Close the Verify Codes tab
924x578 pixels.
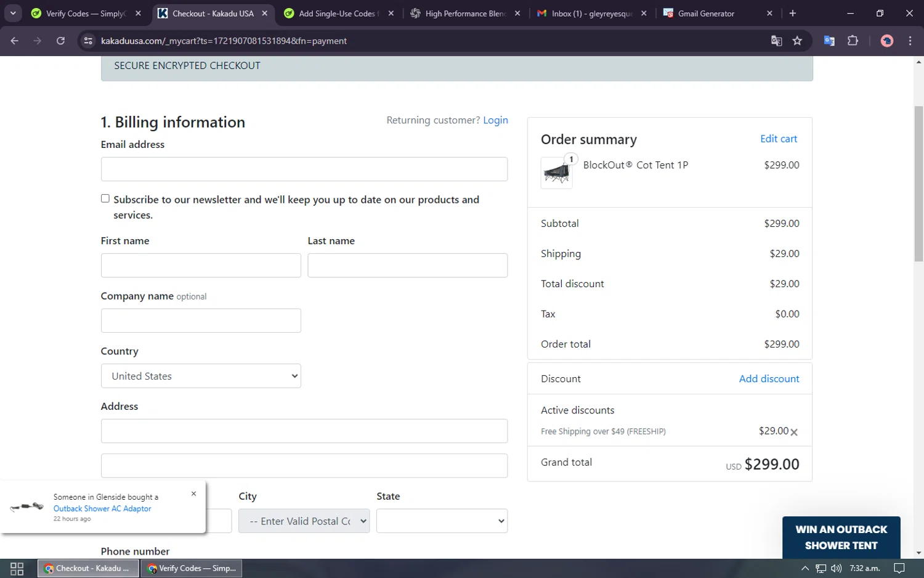(138, 13)
